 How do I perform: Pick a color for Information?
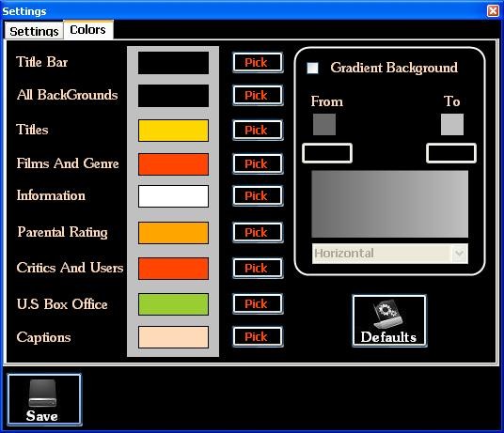point(258,195)
